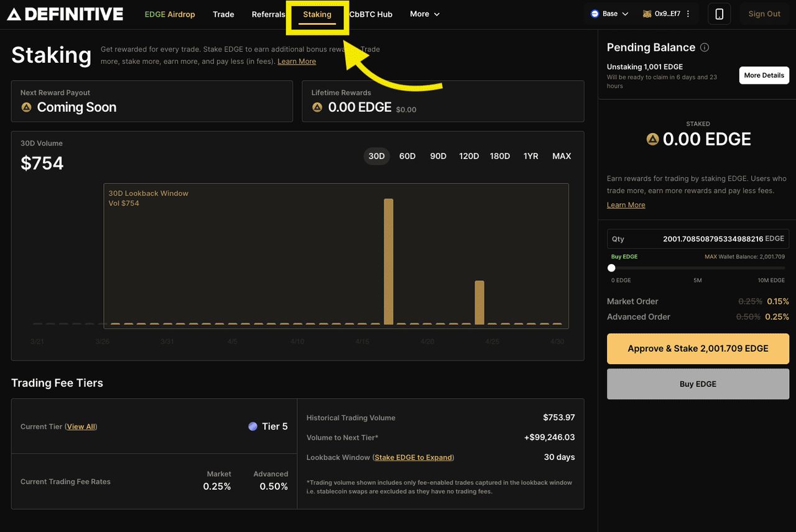Image resolution: width=796 pixels, height=532 pixels.
Task: Select the 30D volume range
Action: tap(376, 156)
